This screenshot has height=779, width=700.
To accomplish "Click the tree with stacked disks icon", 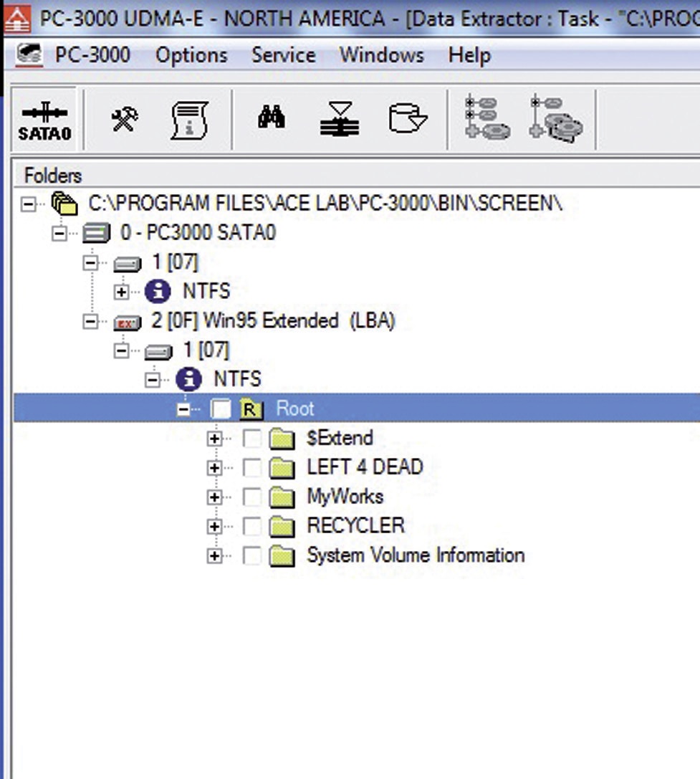I will 557,118.
